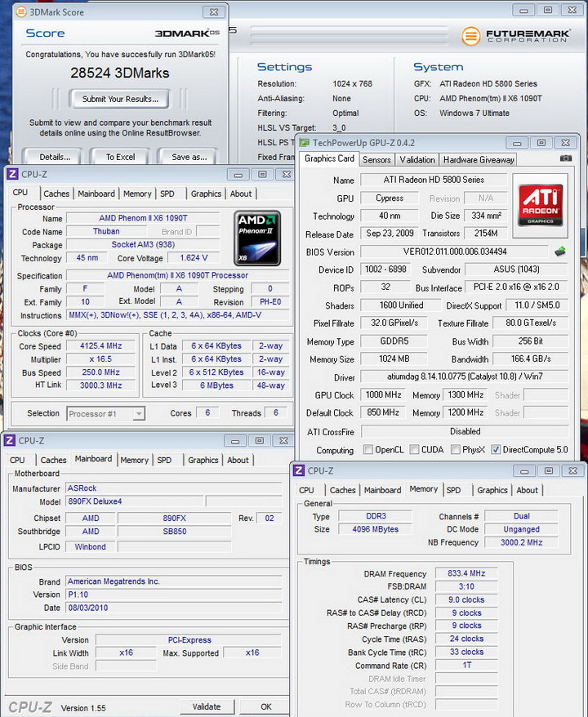Click the Core Speed value 4125.4 MHz
Screen dimensions: 588x717
click(101, 345)
